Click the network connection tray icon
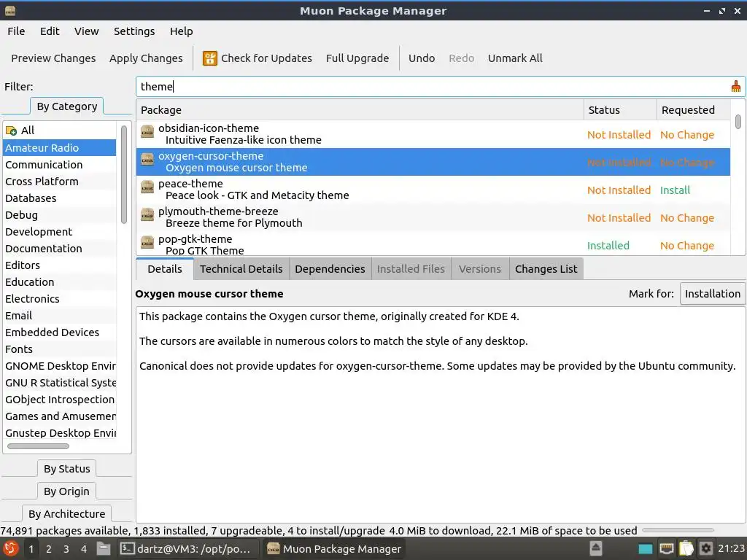 click(x=667, y=548)
